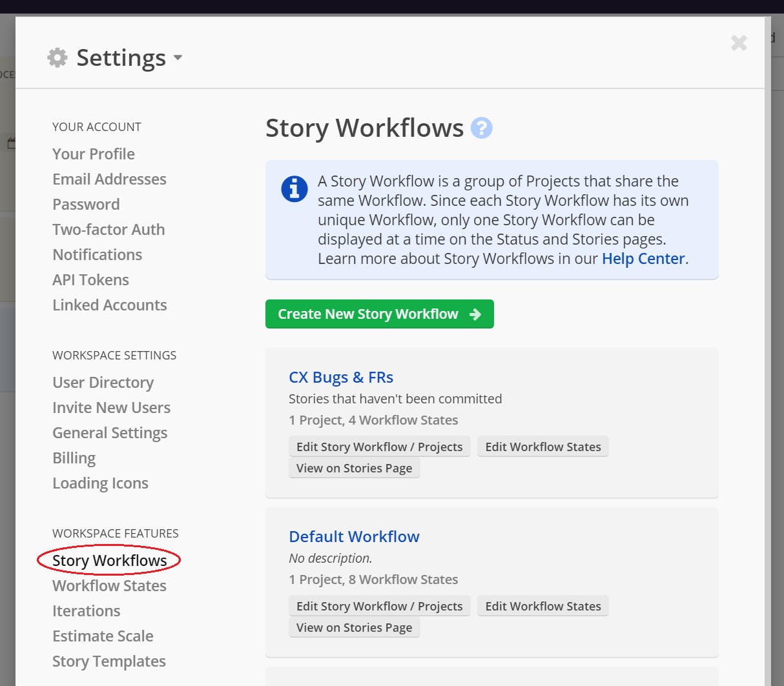Viewport: 784px width, 686px height.
Task: Edit Story Workflow / Projects for Default Workflow
Action: (379, 606)
